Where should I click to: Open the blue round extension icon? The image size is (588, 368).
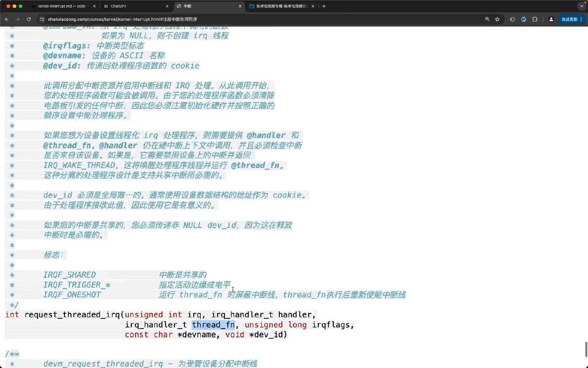click(524, 19)
